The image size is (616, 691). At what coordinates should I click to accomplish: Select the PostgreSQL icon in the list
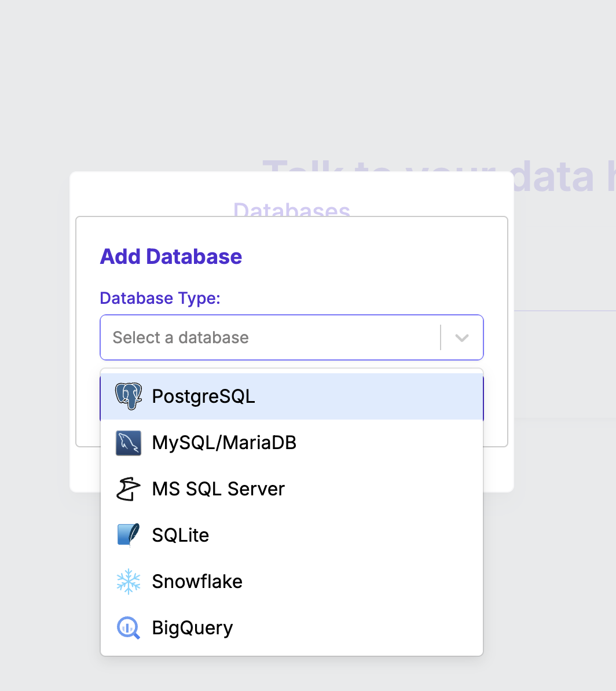128,396
